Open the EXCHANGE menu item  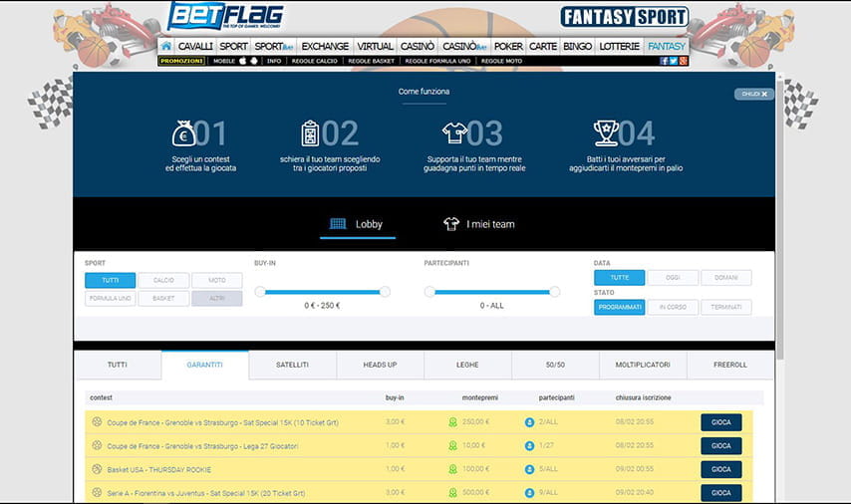325,46
